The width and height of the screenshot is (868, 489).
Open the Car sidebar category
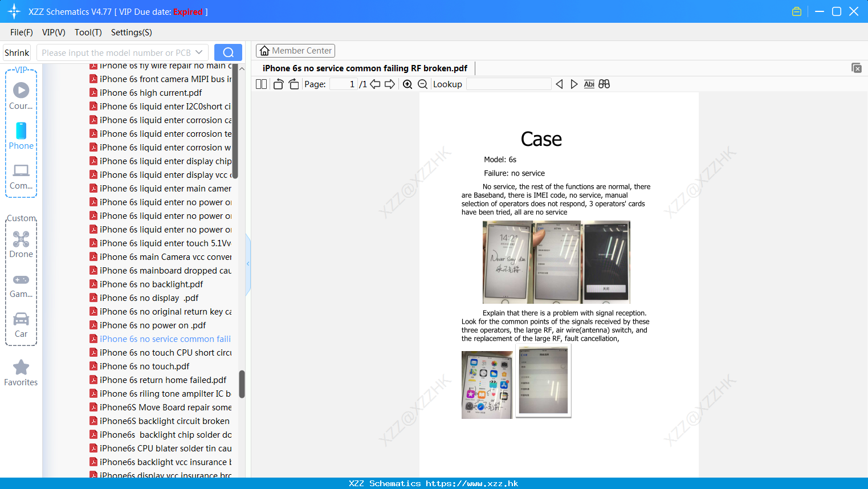[x=21, y=325]
